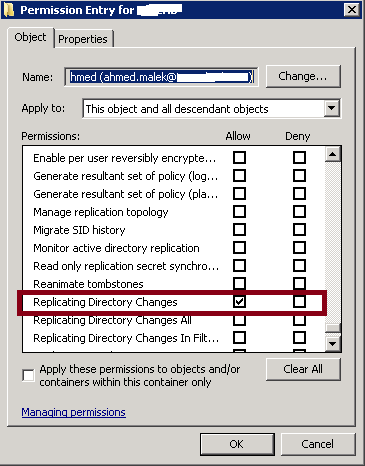
Task: Click the folder icon in title bar
Action: pyautogui.click(x=9, y=10)
